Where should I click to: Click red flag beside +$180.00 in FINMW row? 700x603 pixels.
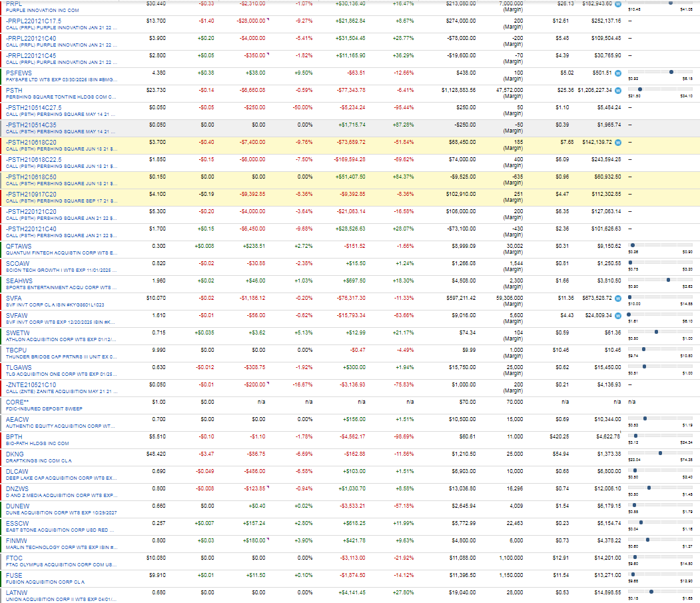(268, 540)
